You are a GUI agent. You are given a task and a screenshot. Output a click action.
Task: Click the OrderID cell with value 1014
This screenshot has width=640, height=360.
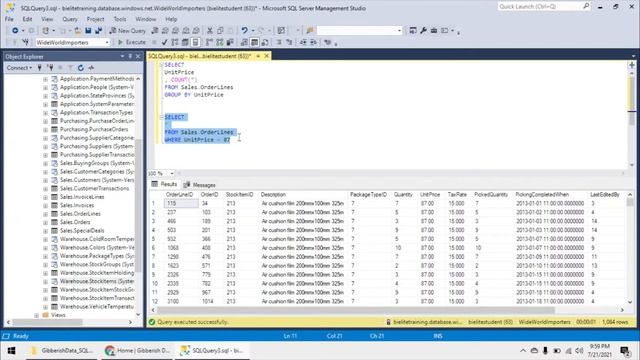point(207,301)
